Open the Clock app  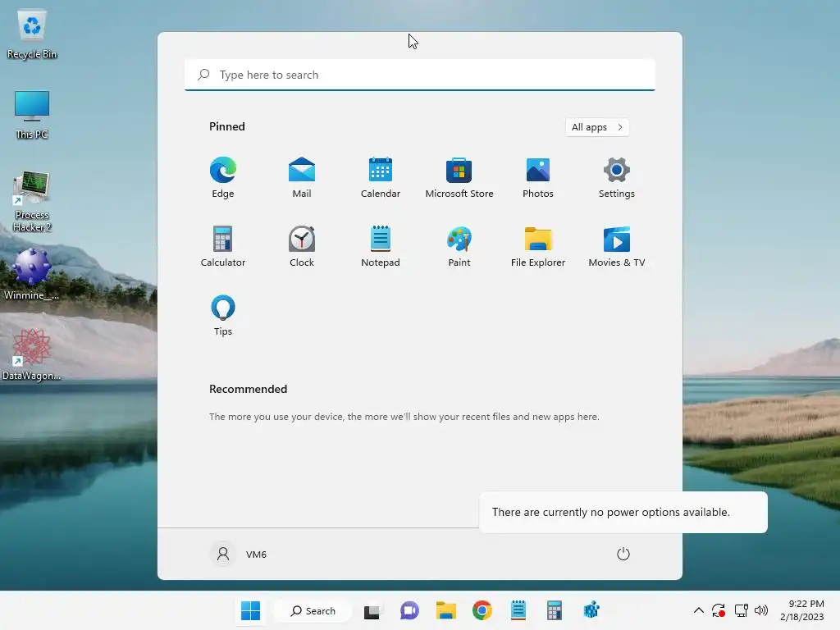click(302, 246)
